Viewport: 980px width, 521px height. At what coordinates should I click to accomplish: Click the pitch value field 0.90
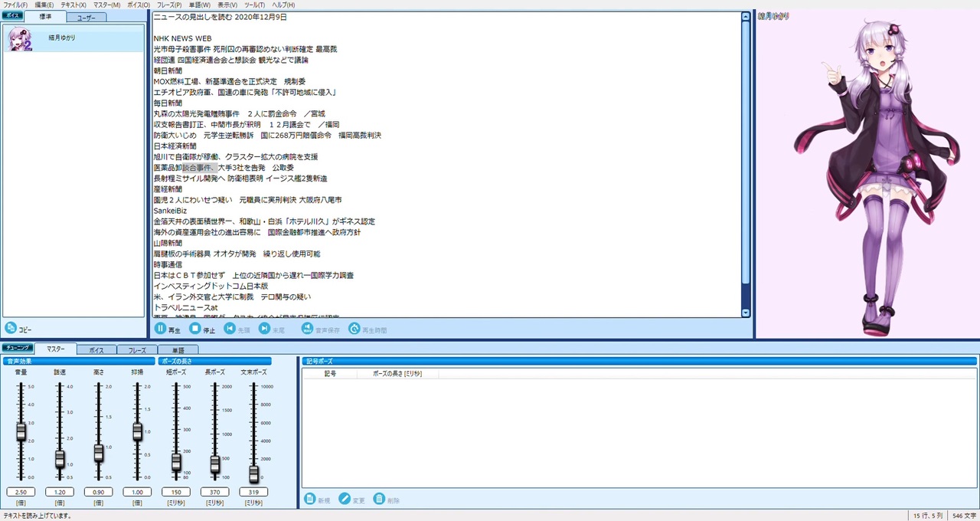pos(98,492)
